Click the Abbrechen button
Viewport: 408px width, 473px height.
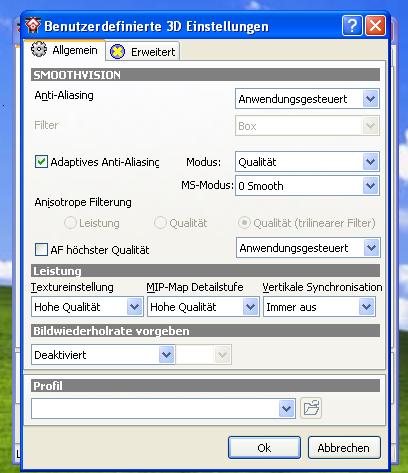pos(344,448)
